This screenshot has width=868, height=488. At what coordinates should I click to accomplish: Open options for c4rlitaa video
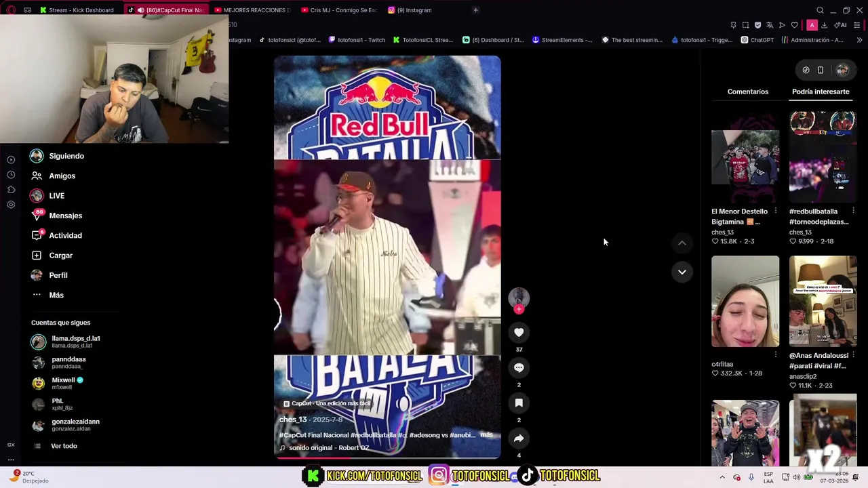click(775, 354)
